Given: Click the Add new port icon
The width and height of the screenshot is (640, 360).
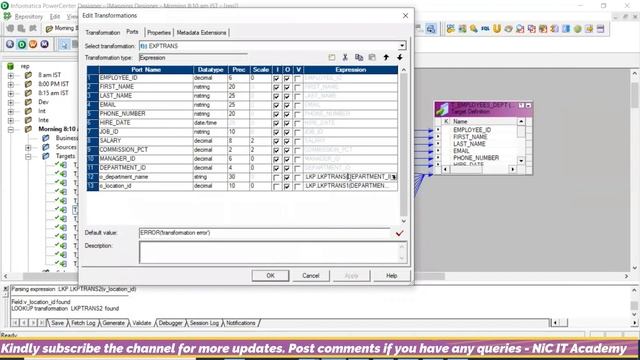Looking at the screenshot, I should tap(332, 58).
